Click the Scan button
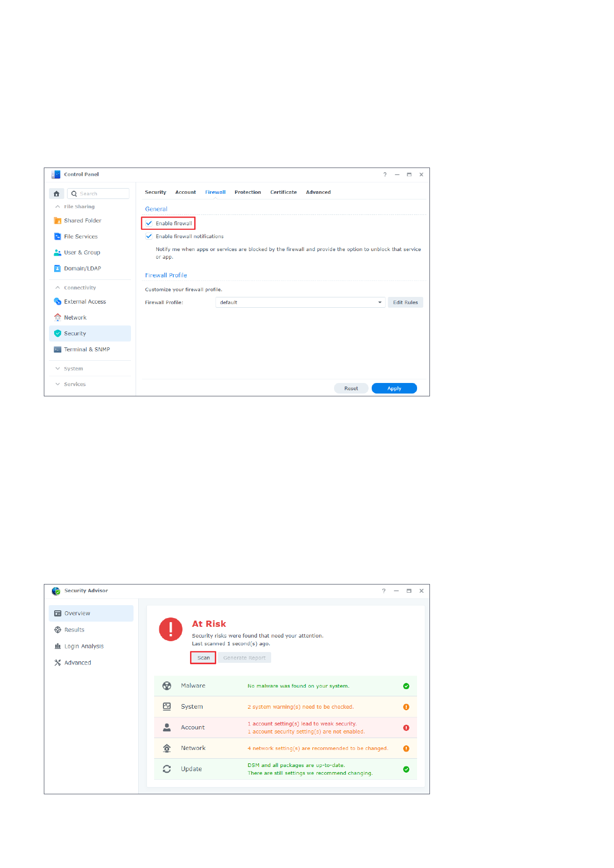Screen dimensions: 614x868 pos(203,658)
